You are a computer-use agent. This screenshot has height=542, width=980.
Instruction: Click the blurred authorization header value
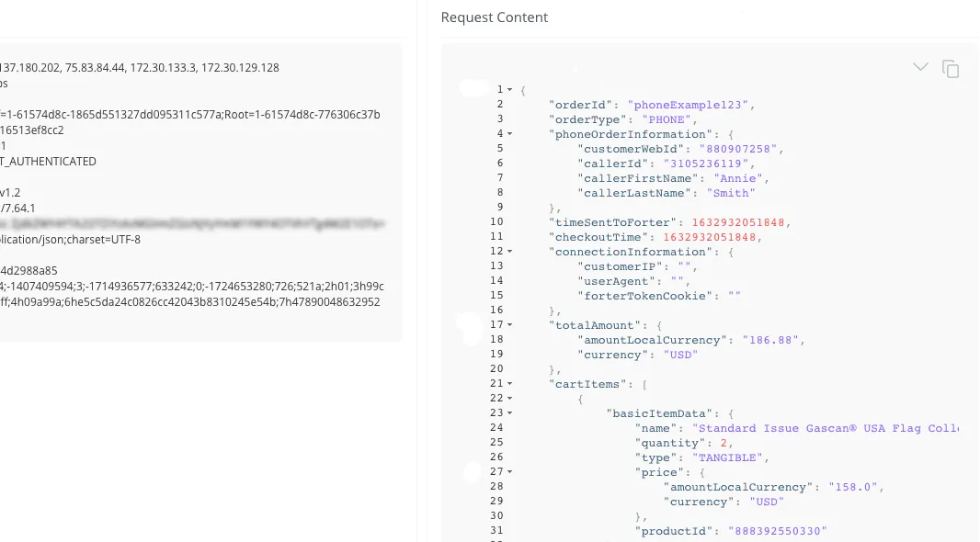click(192, 223)
